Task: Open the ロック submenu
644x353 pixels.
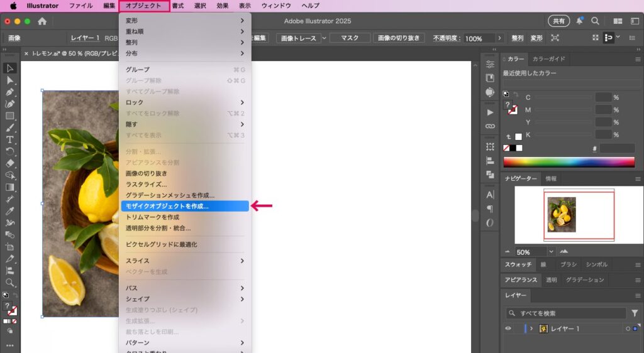Action: pyautogui.click(x=185, y=102)
